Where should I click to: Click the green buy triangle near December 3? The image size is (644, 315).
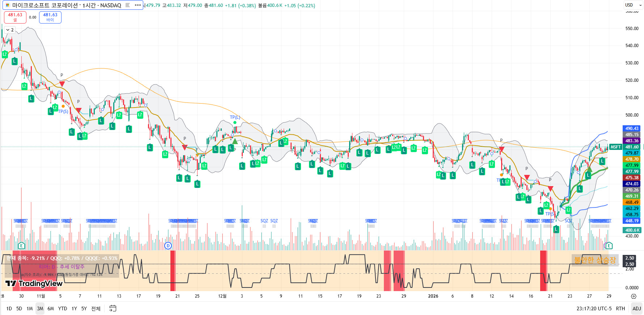coord(235,141)
